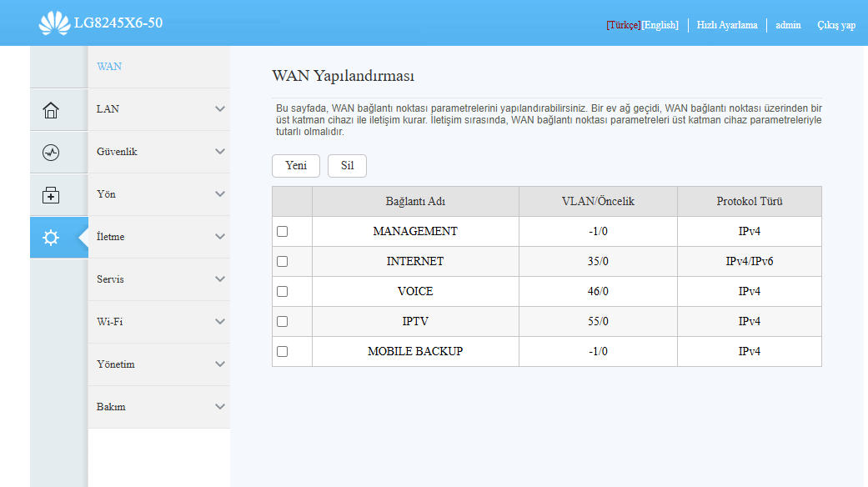This screenshot has height=487, width=868.
Task: Select the advanced settings gear icon
Action: pyautogui.click(x=51, y=238)
